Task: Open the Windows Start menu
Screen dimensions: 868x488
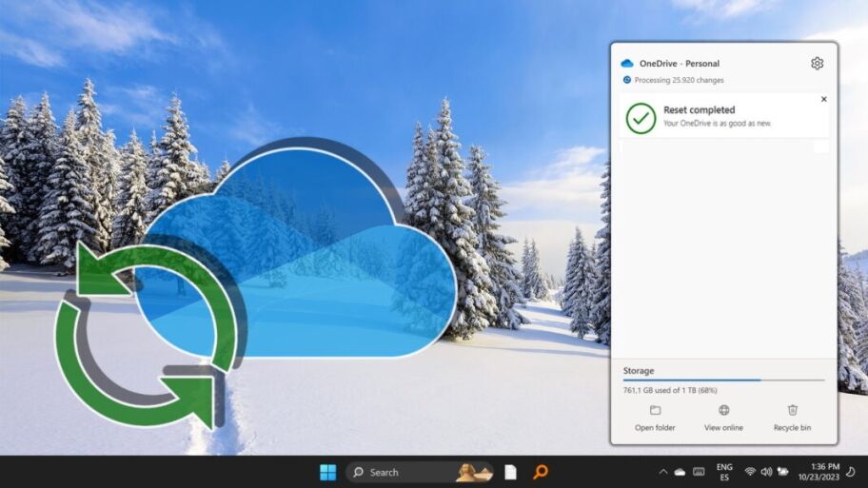Action: [x=327, y=472]
